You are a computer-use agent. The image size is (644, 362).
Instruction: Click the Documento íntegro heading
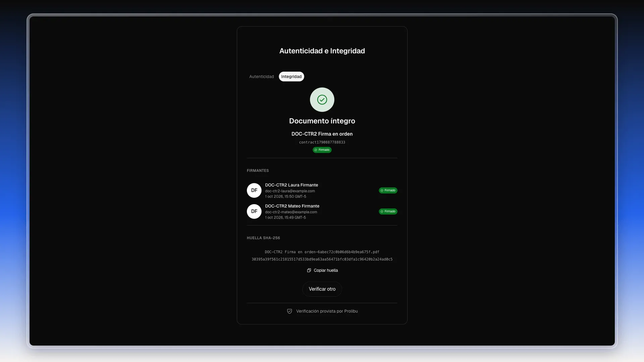coord(322,121)
